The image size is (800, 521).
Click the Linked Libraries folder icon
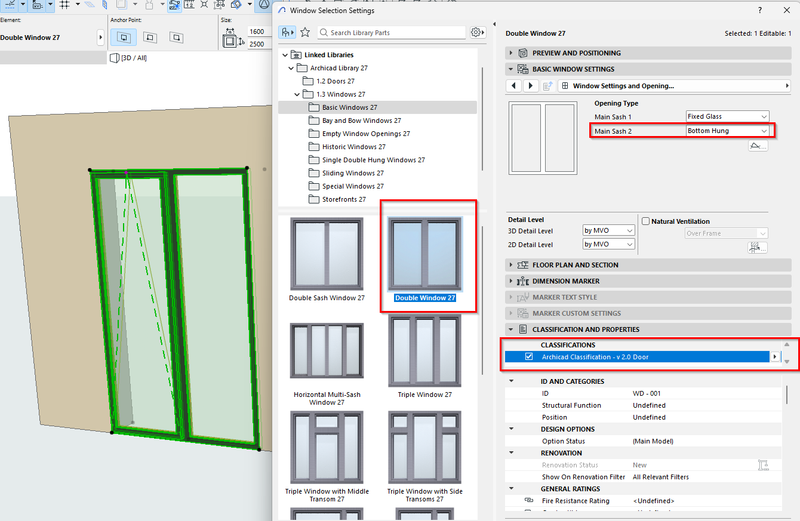(x=296, y=55)
